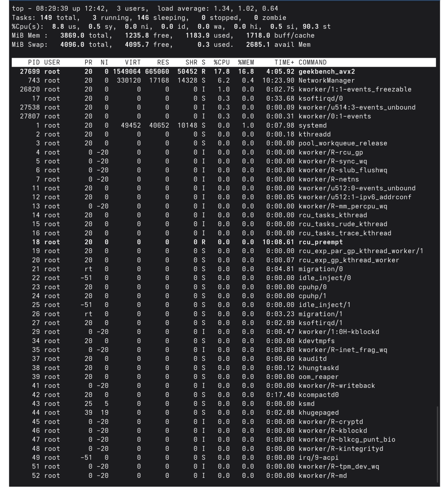Click the terminal scrollbar thumb
The image size is (448, 495).
(437, 444)
